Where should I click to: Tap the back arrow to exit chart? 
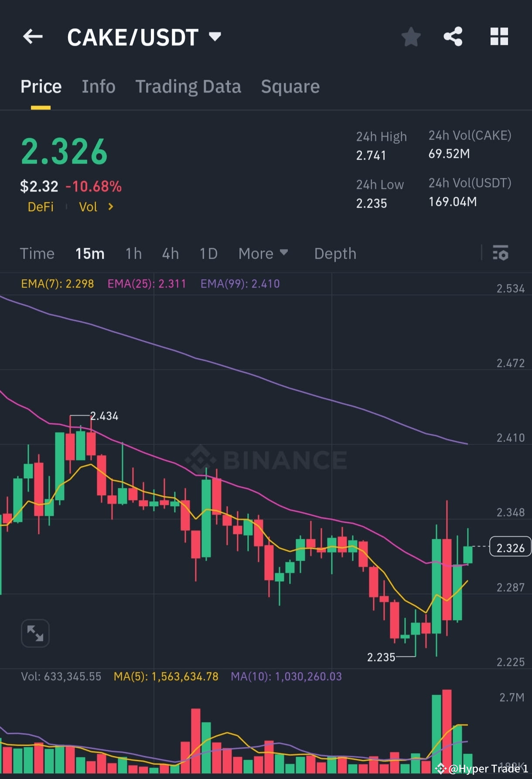[x=33, y=36]
